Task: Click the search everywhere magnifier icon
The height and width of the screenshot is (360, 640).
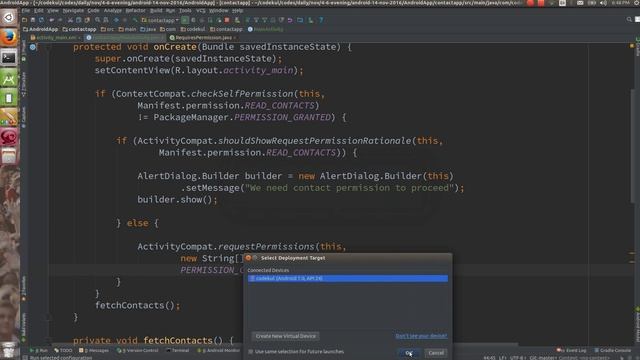Action: (x=629, y=20)
